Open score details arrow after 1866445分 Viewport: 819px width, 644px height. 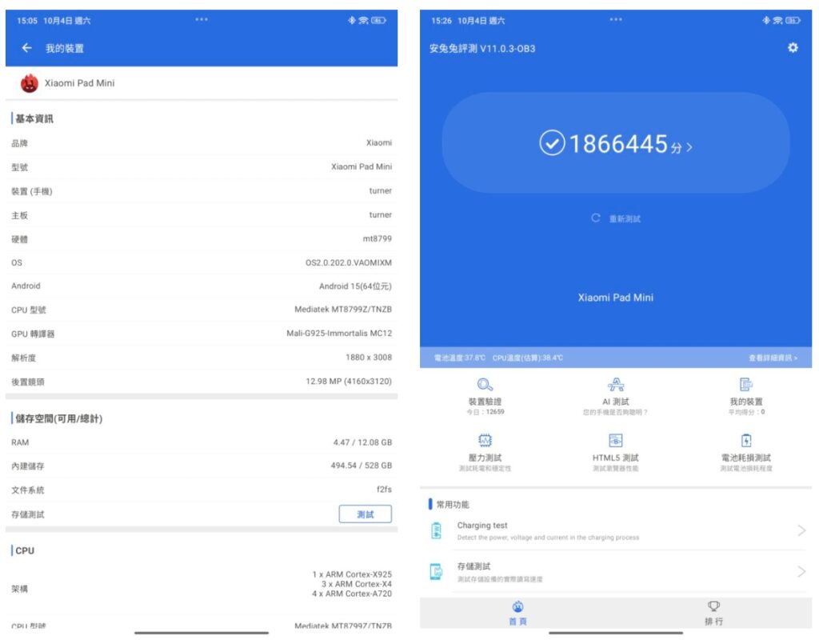pos(689,147)
